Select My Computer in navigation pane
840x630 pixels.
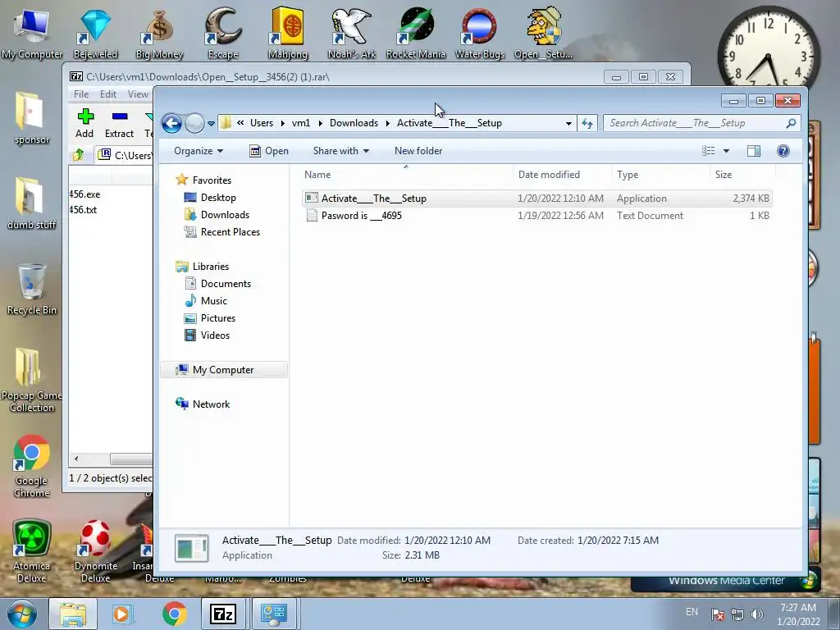pos(223,370)
